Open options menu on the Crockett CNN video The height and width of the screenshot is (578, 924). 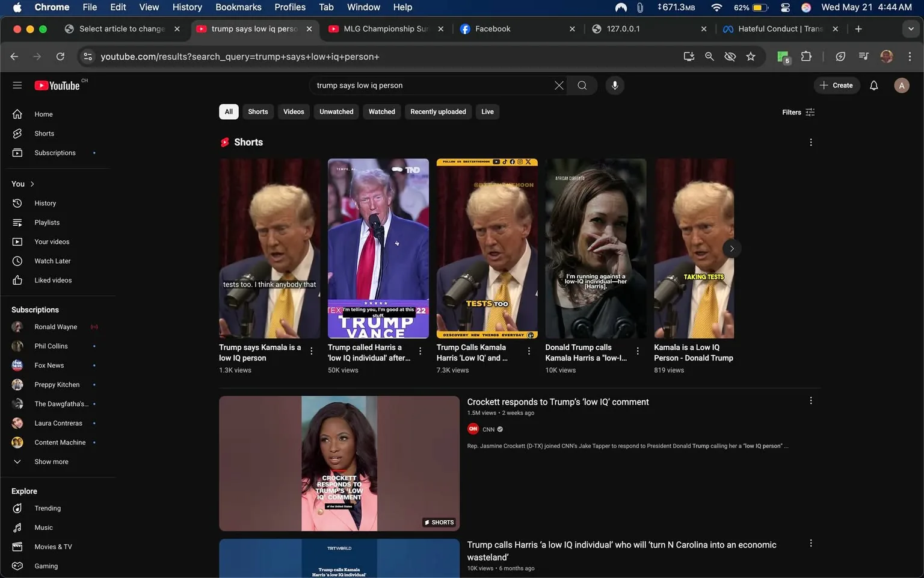(x=810, y=400)
